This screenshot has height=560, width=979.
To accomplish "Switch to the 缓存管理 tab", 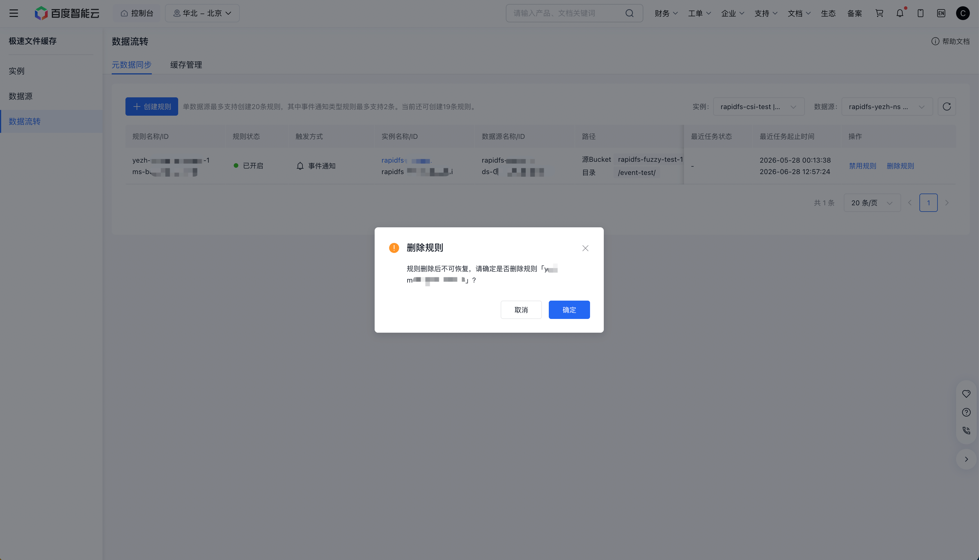I will point(186,65).
